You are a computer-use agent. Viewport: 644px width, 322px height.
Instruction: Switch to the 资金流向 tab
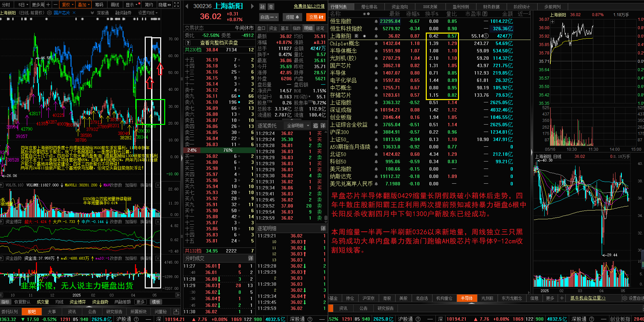point(400,7)
